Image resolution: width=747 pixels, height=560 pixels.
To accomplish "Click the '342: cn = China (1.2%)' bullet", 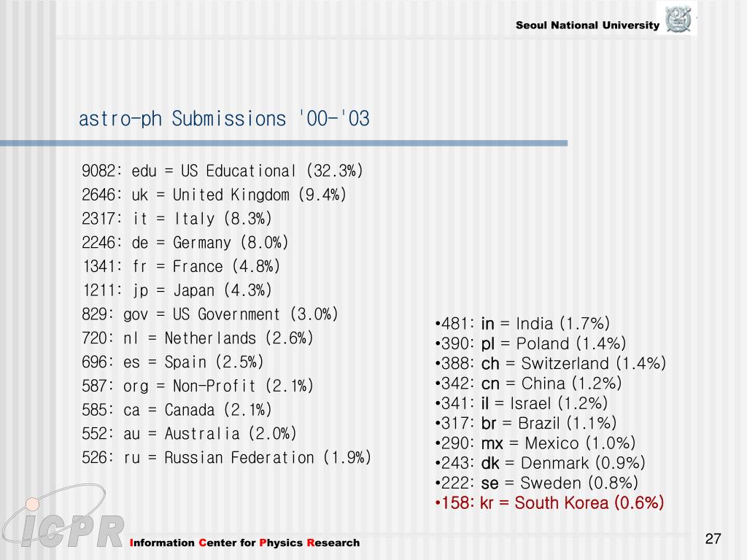I will (x=528, y=384).
